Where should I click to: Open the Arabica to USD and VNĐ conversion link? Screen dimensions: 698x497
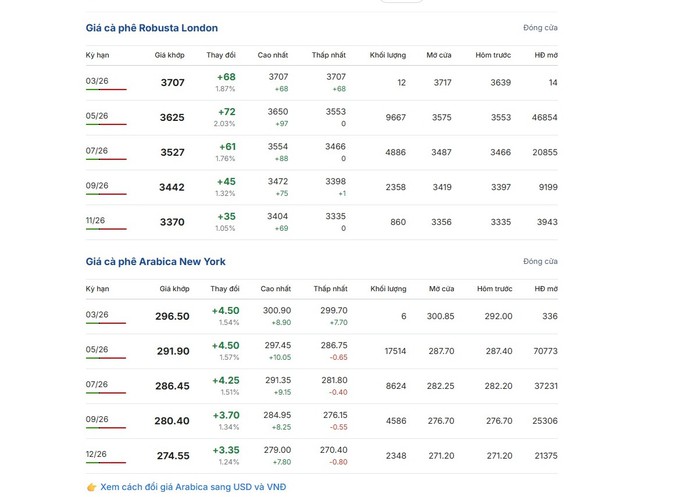pos(192,487)
